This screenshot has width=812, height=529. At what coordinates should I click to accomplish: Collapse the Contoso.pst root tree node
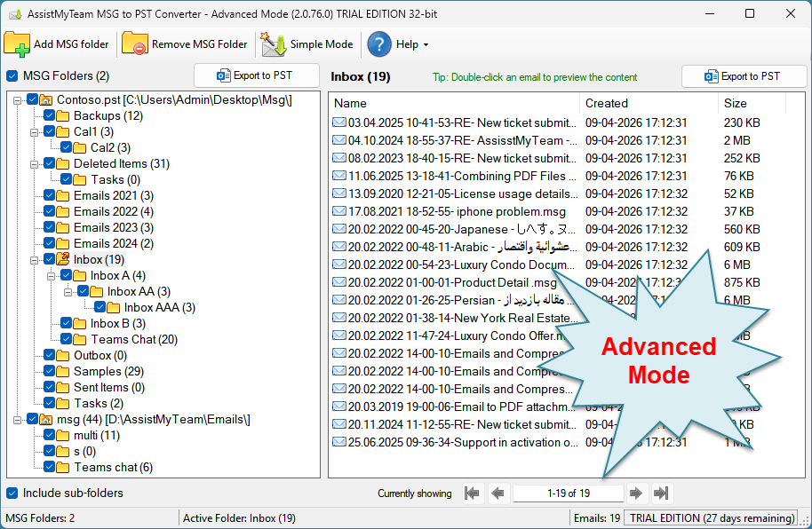17,100
